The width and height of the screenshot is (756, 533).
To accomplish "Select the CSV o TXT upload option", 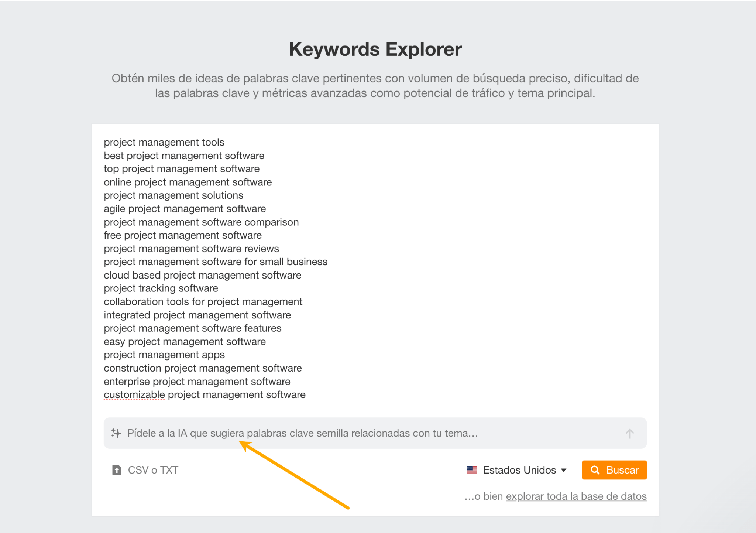I will (153, 470).
